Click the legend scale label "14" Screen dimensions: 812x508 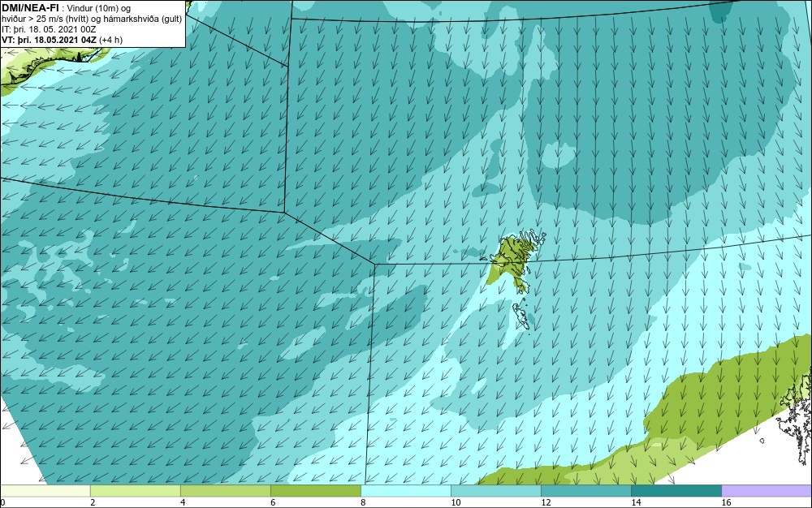pos(636,503)
